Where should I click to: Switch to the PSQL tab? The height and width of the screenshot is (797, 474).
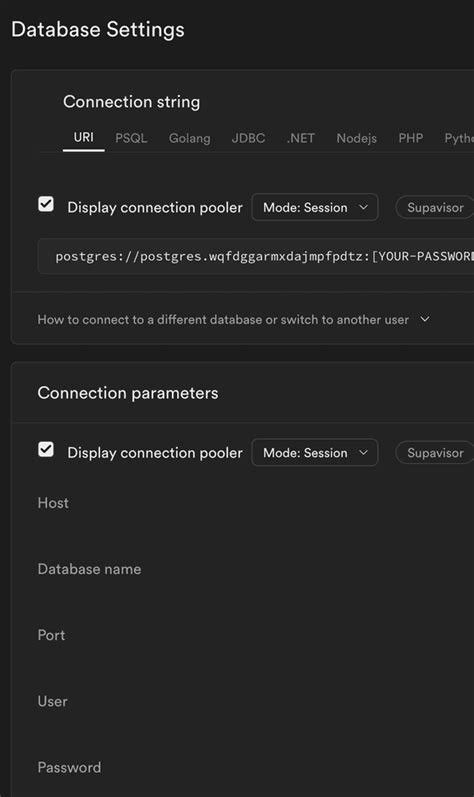[x=131, y=138]
